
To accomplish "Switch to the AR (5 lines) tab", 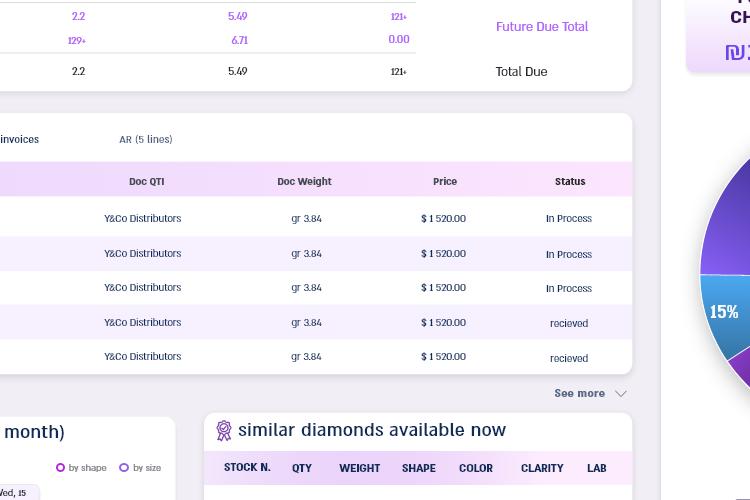I will 146,139.
